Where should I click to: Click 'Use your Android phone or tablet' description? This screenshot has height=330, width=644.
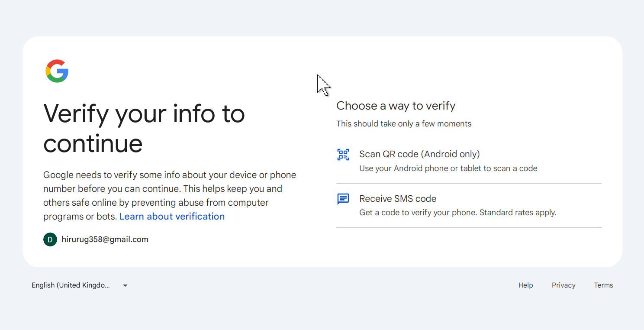pyautogui.click(x=448, y=168)
